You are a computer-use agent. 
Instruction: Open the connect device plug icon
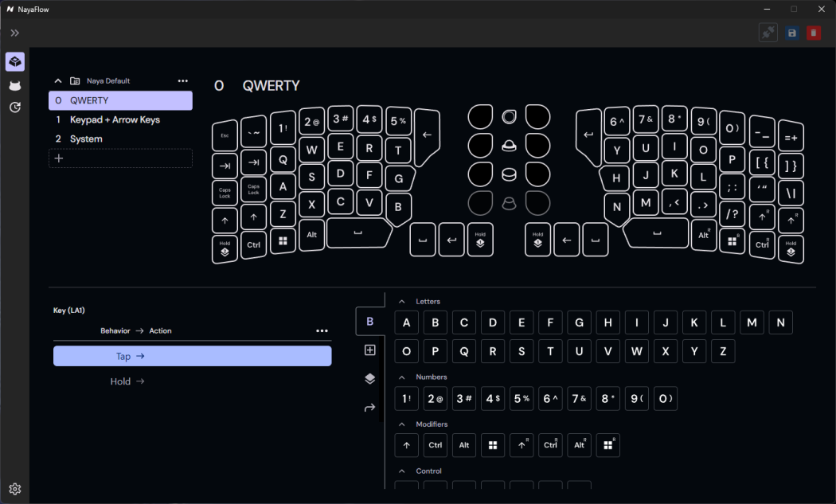tap(768, 33)
